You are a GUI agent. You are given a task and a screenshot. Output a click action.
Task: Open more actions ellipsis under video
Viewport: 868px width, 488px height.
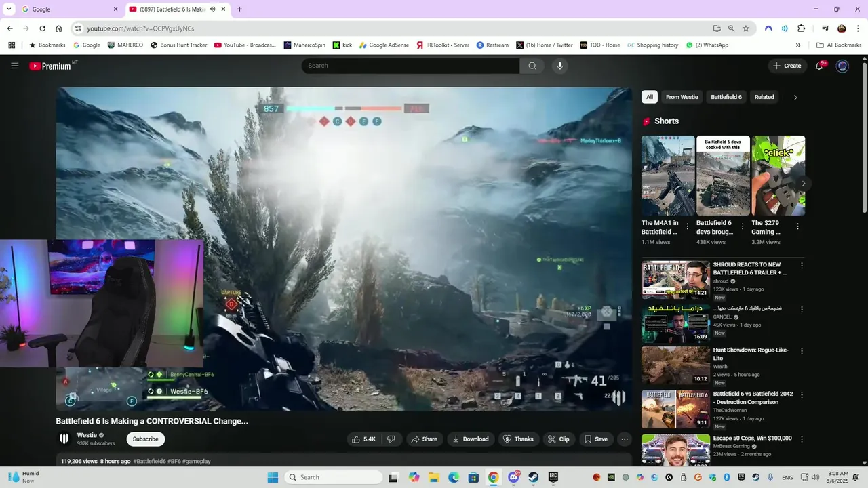click(x=625, y=439)
